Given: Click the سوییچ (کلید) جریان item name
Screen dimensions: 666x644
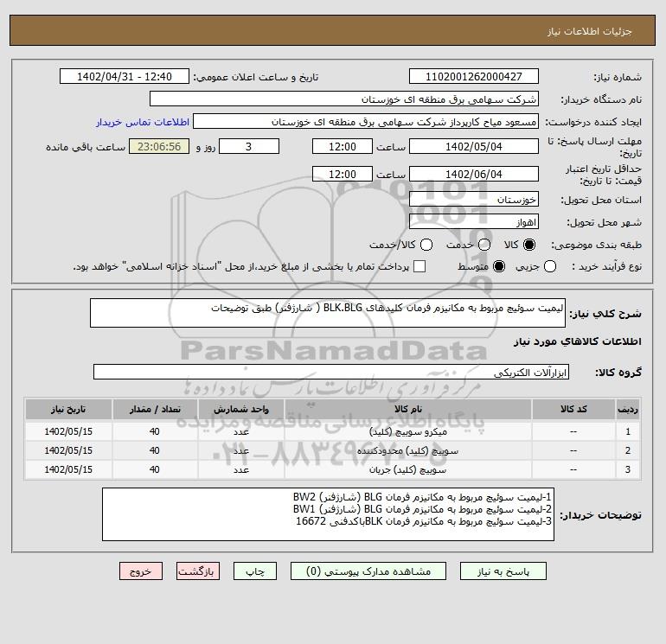Looking at the screenshot, I should pyautogui.click(x=407, y=470).
